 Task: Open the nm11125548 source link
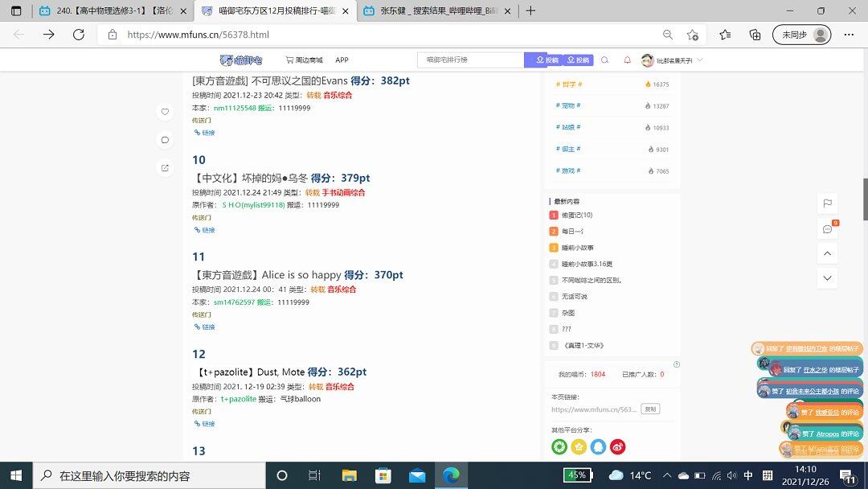pyautogui.click(x=235, y=108)
